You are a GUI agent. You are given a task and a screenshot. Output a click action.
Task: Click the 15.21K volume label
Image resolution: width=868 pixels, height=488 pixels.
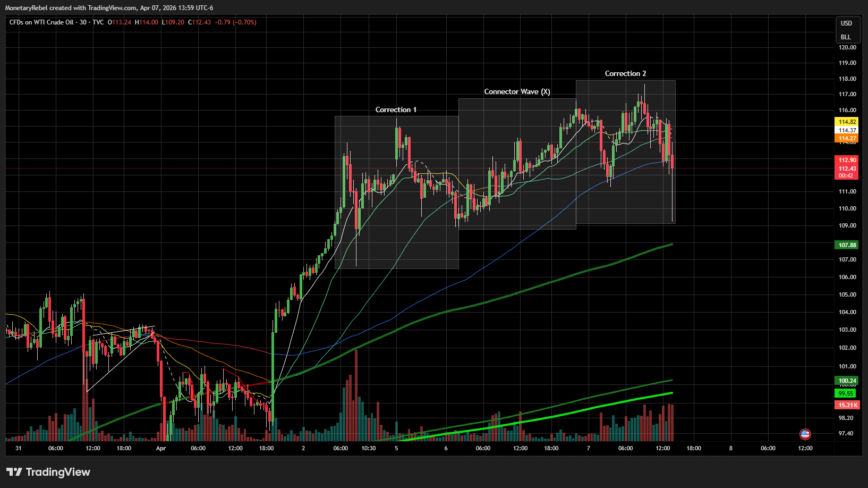848,405
